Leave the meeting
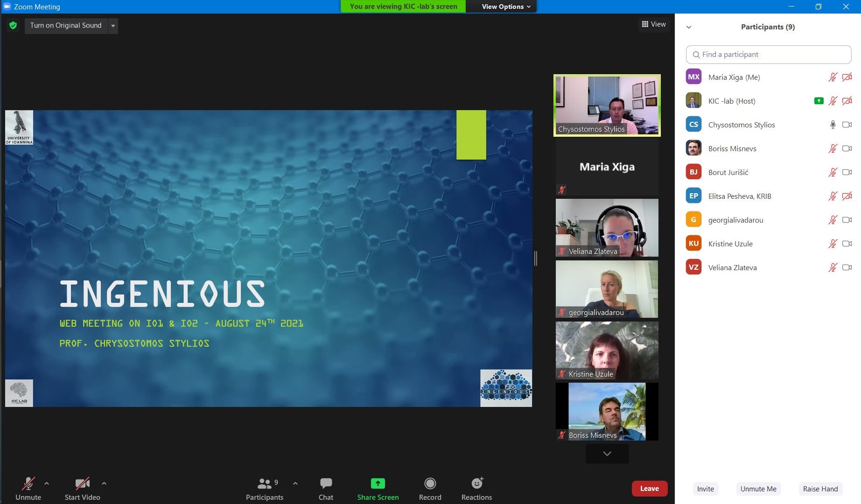The image size is (861, 504). pos(650,489)
